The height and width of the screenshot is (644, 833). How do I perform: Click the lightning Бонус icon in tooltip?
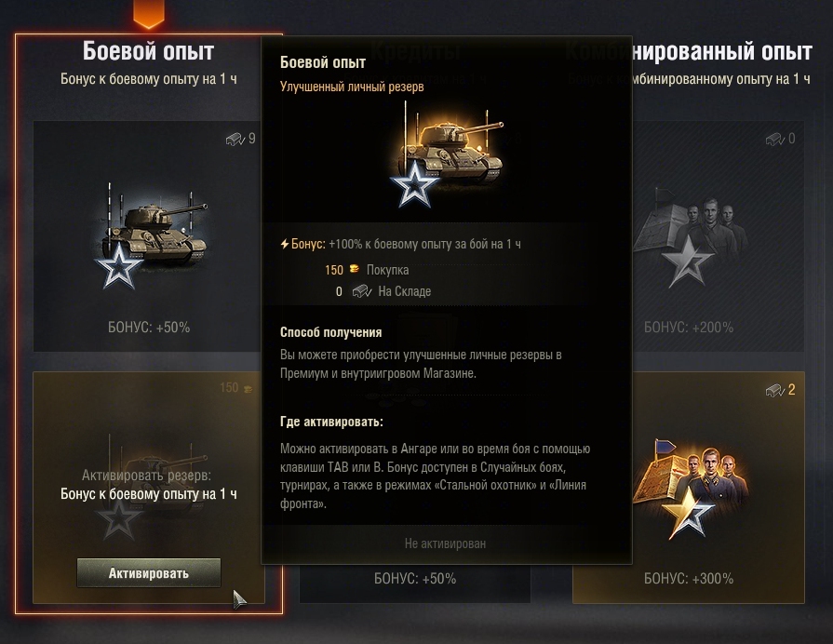click(x=285, y=244)
